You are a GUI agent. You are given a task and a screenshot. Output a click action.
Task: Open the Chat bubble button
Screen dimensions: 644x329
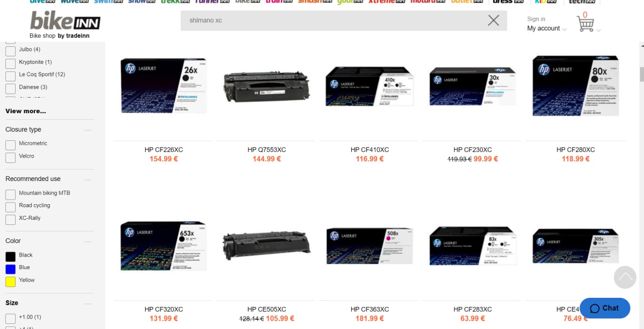(x=605, y=308)
